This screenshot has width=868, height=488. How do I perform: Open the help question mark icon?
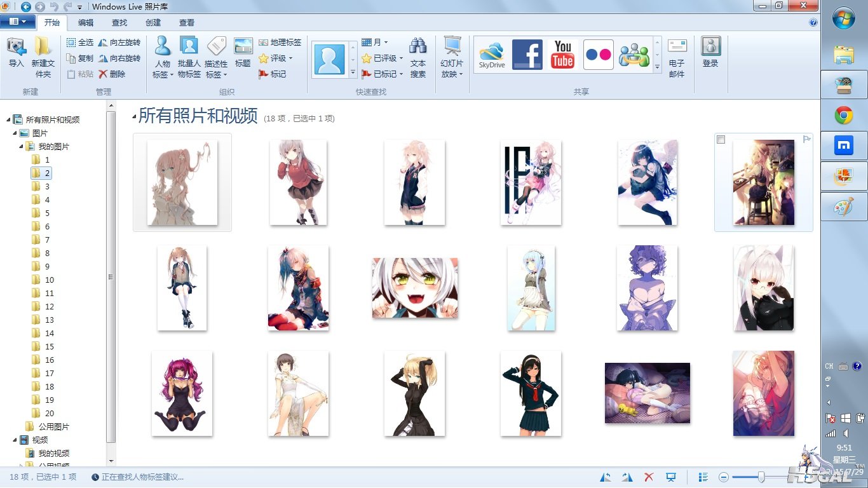tap(813, 22)
